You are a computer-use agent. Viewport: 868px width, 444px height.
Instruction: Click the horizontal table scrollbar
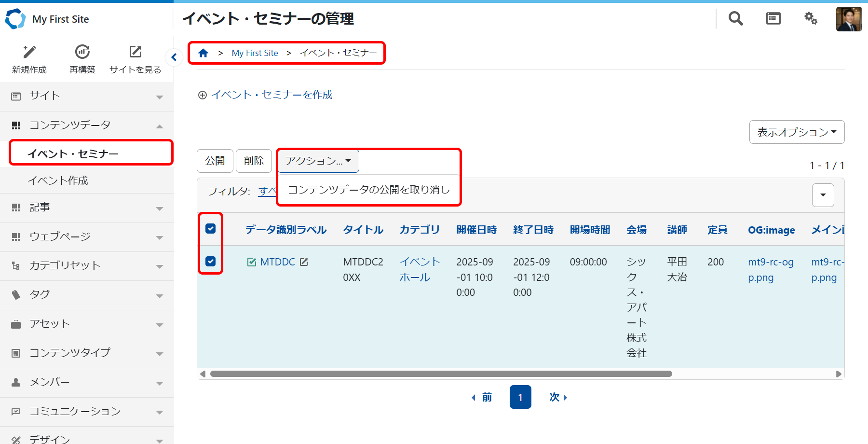(x=441, y=374)
